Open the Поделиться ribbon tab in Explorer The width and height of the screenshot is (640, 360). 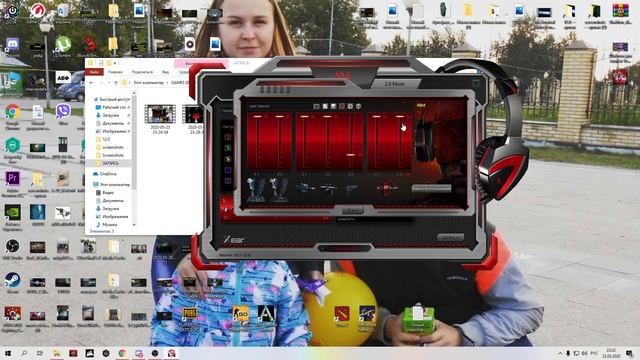tap(142, 72)
